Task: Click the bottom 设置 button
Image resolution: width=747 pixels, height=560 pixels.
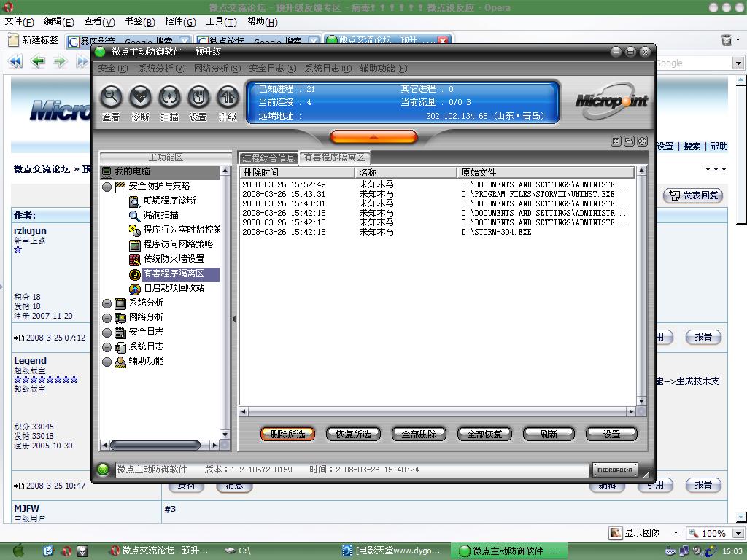Action: coord(612,434)
